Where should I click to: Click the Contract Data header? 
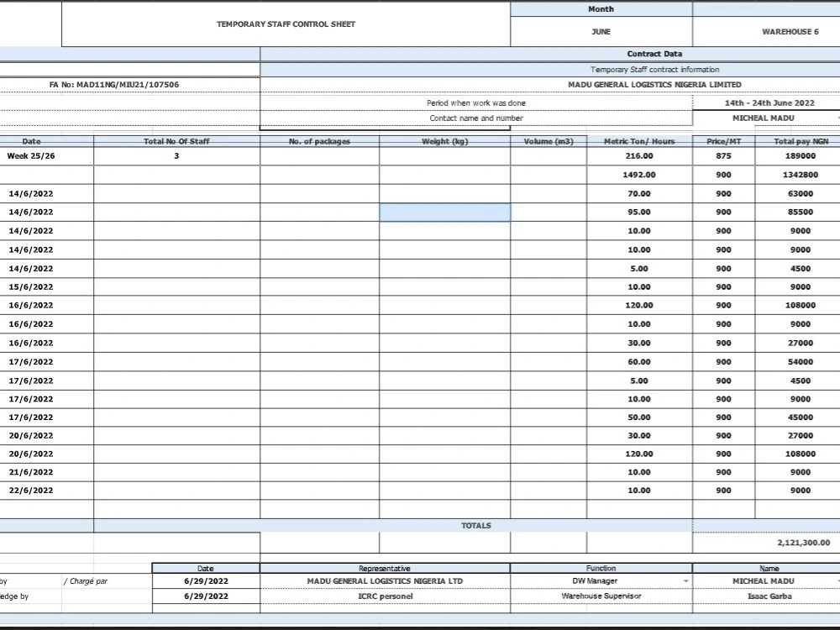[654, 54]
